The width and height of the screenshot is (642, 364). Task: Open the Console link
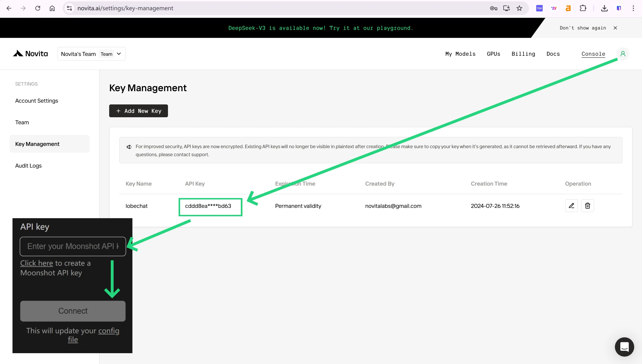click(593, 54)
